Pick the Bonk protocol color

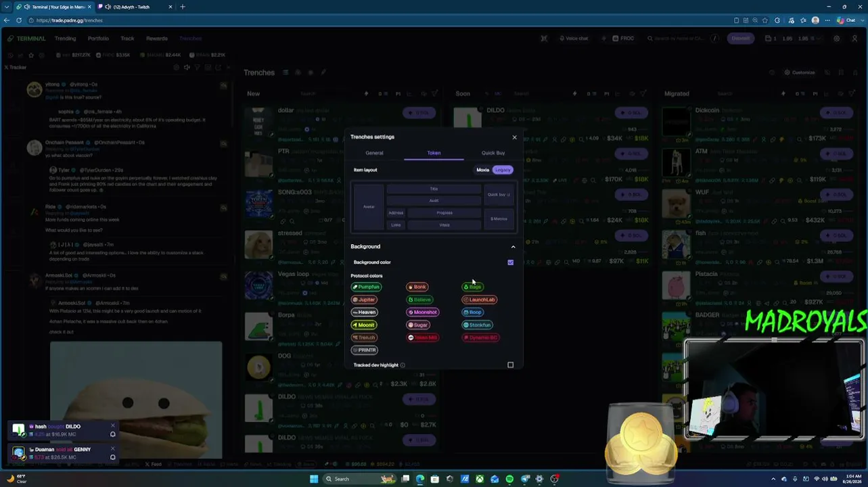pyautogui.click(x=417, y=287)
